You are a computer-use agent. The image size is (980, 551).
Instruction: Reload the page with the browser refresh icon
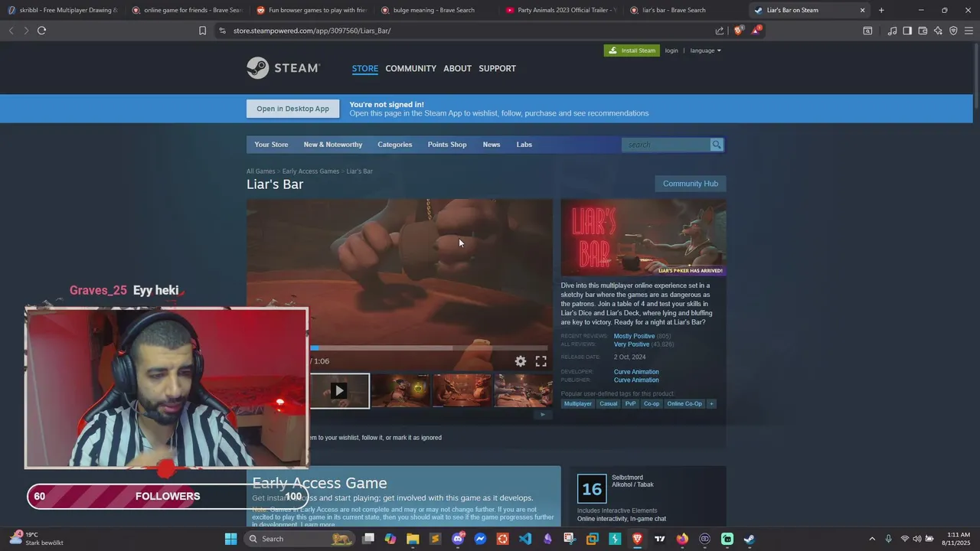point(41,31)
